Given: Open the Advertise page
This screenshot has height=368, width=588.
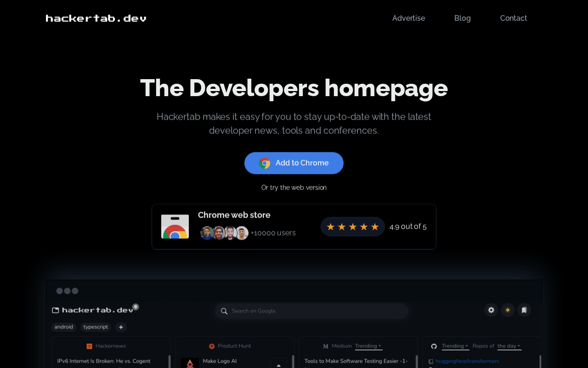Looking at the screenshot, I should tap(408, 18).
